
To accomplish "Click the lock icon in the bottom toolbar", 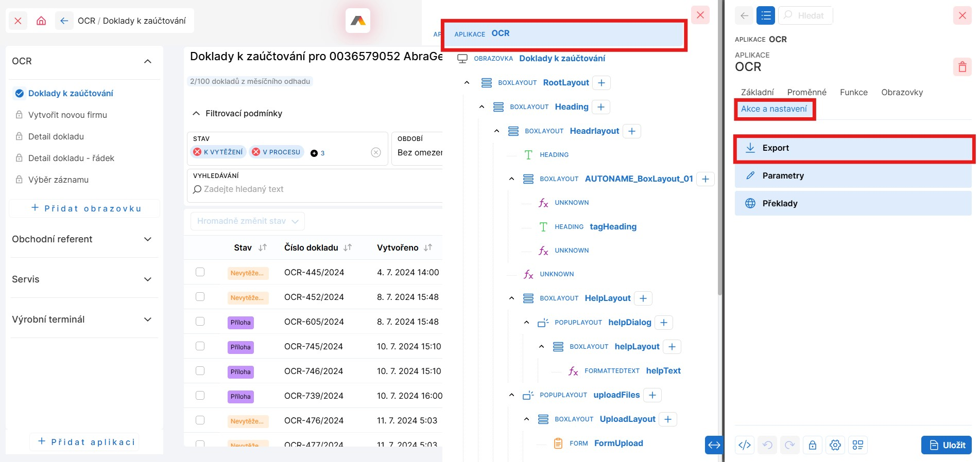I will coord(813,445).
